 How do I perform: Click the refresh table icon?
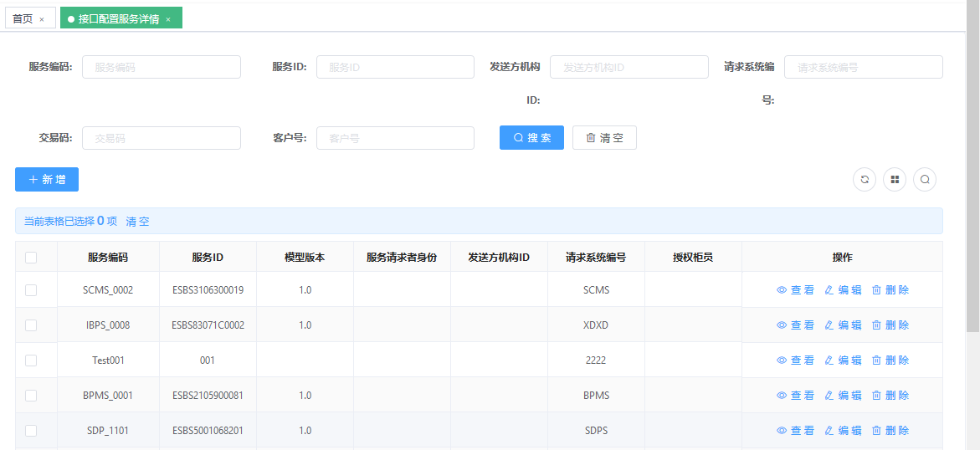pyautogui.click(x=865, y=179)
